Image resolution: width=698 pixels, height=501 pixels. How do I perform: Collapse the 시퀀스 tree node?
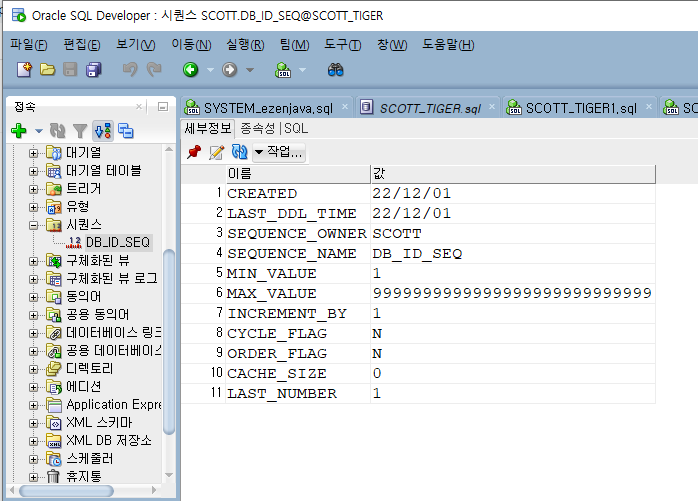(33, 225)
